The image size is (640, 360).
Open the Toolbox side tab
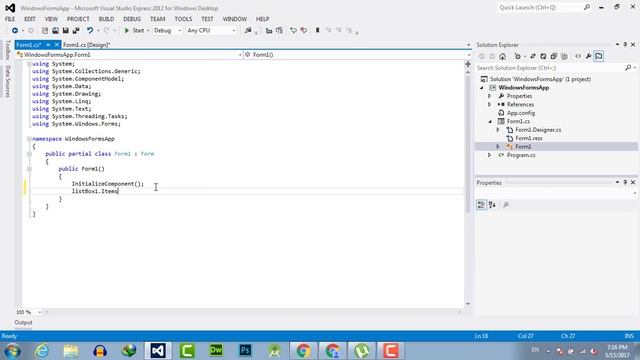coord(7,50)
